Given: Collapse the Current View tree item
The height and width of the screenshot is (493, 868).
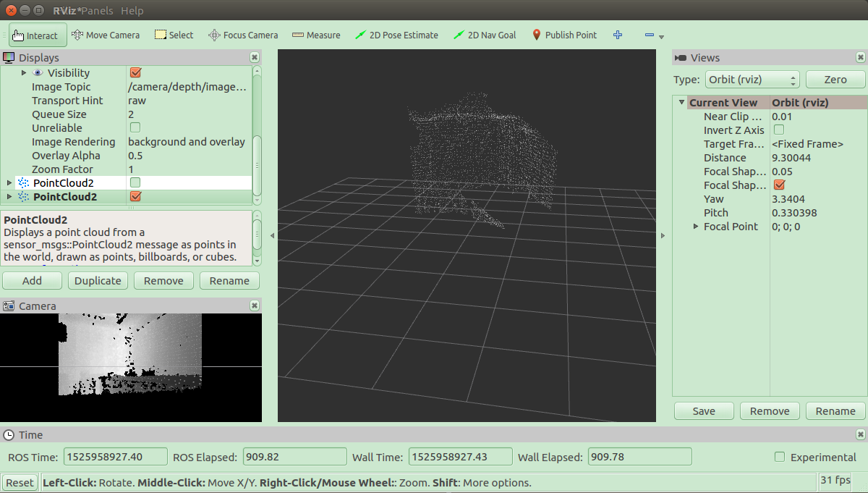Looking at the screenshot, I should pyautogui.click(x=681, y=103).
